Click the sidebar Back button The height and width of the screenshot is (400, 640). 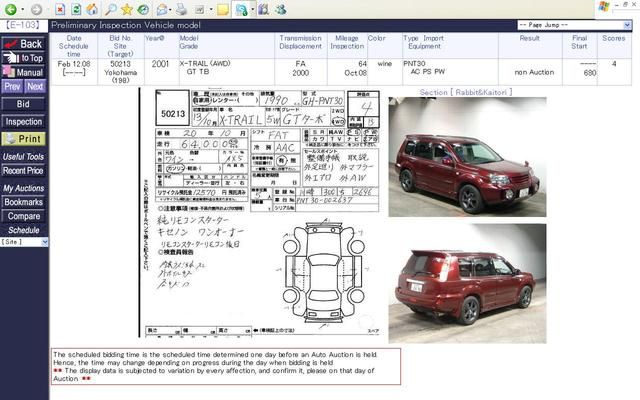[24, 44]
